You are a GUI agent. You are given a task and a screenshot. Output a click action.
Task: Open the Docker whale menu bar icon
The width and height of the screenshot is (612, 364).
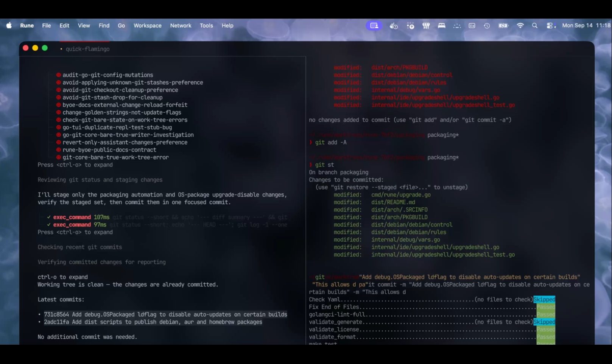[394, 26]
